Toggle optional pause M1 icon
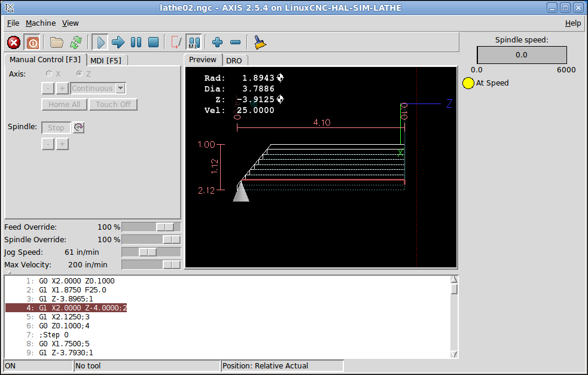Viewport: 588px width, 375px height. 194,42
